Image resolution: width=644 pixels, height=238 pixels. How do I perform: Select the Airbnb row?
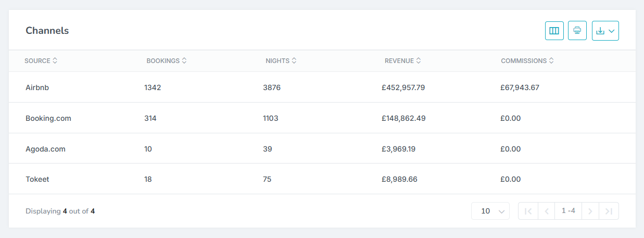[37, 87]
